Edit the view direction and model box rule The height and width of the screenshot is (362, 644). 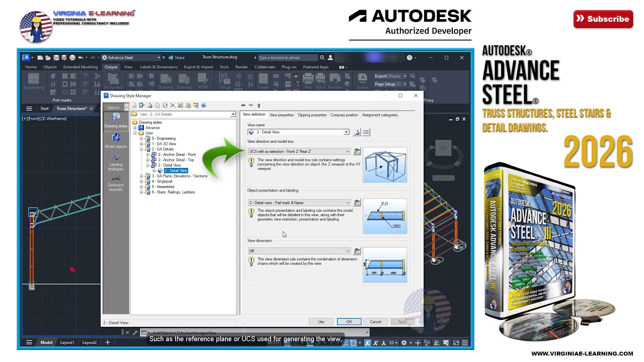357,151
